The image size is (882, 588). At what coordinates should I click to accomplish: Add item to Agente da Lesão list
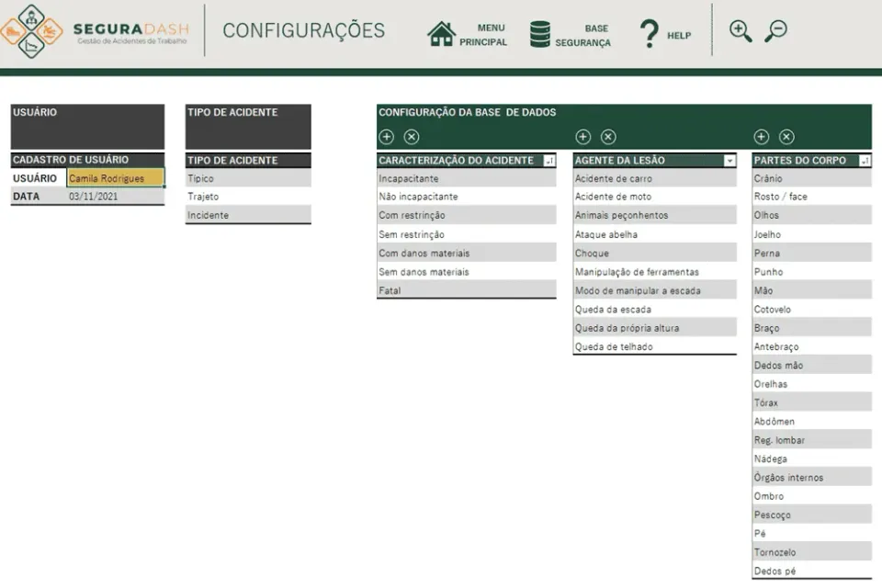pos(583,137)
